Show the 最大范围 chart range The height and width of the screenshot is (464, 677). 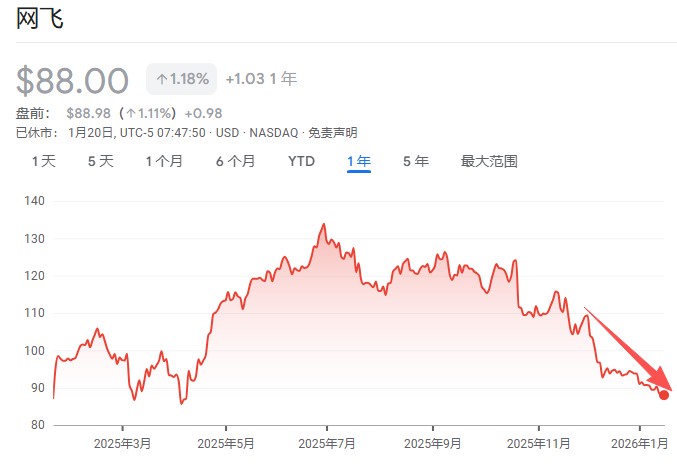pyautogui.click(x=489, y=161)
